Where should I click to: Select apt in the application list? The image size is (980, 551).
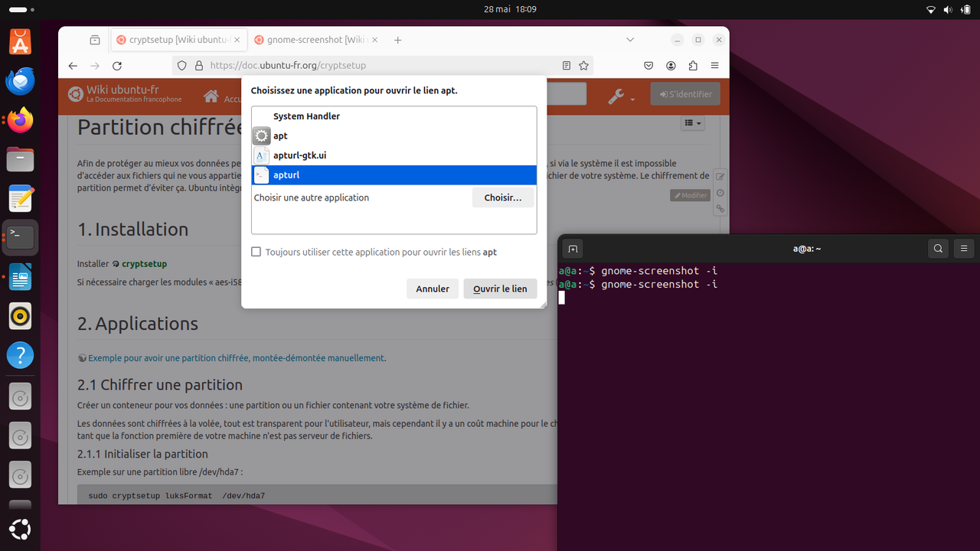394,135
